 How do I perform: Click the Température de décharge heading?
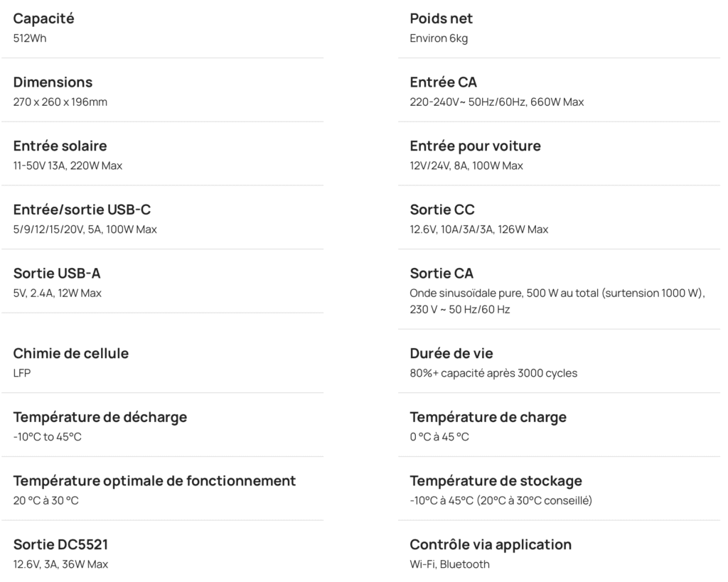[100, 417]
